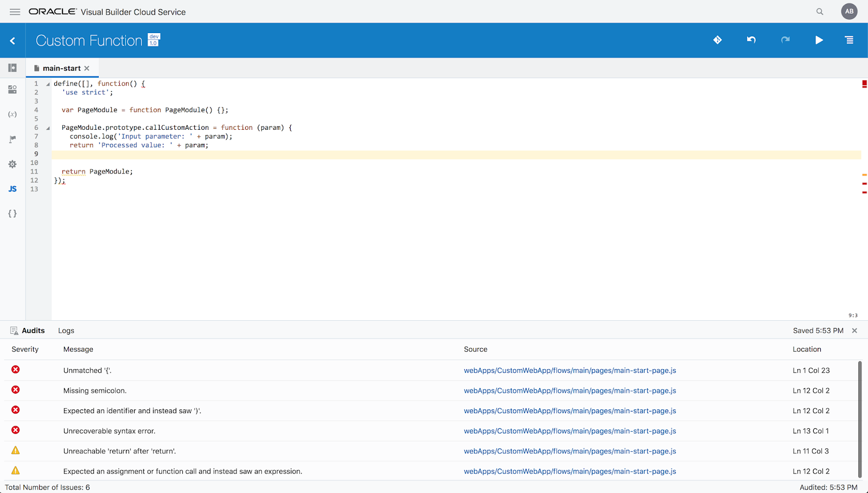Open search with the magnifier icon
Viewport: 868px width, 493px height.
tap(820, 11)
